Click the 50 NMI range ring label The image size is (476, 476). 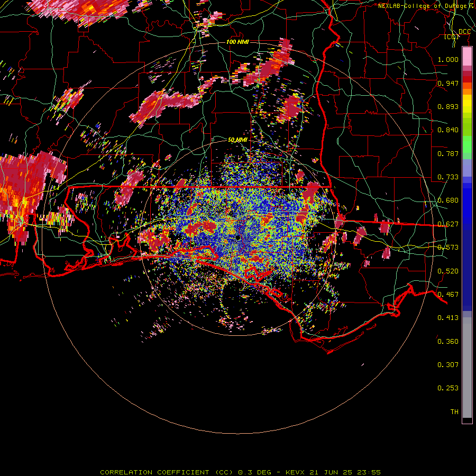click(237, 140)
